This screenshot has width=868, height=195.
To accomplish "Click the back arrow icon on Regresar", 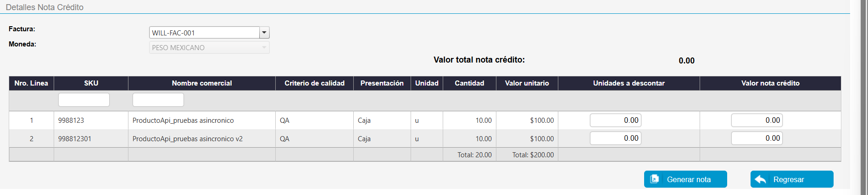I will click(x=761, y=179).
